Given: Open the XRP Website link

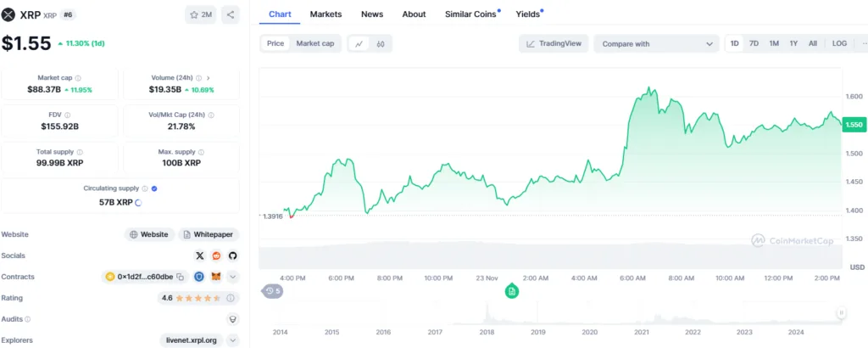Looking at the screenshot, I should click(x=149, y=234).
